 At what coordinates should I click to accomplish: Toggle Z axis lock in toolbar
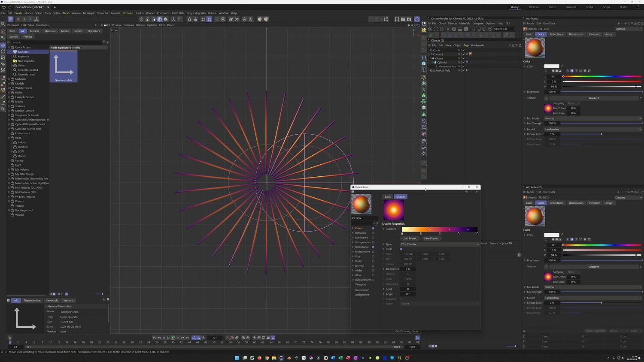point(30,19)
